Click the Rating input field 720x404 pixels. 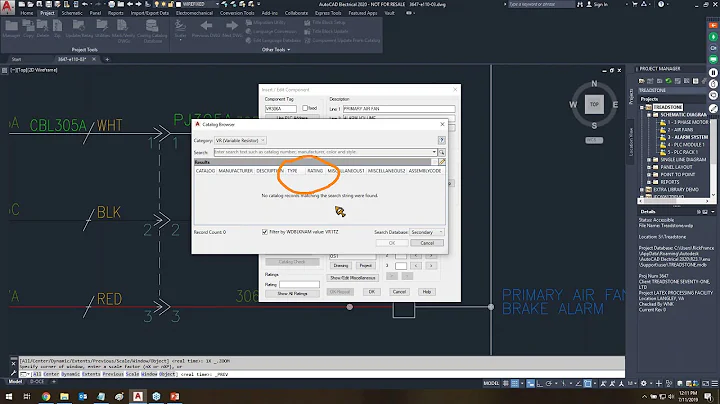tap(299, 285)
